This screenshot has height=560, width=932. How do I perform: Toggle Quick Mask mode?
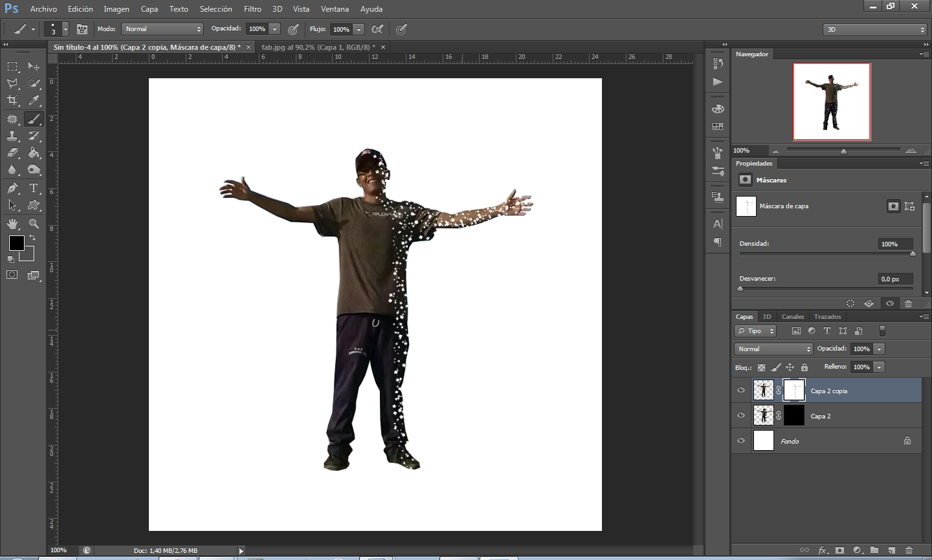pos(12,275)
